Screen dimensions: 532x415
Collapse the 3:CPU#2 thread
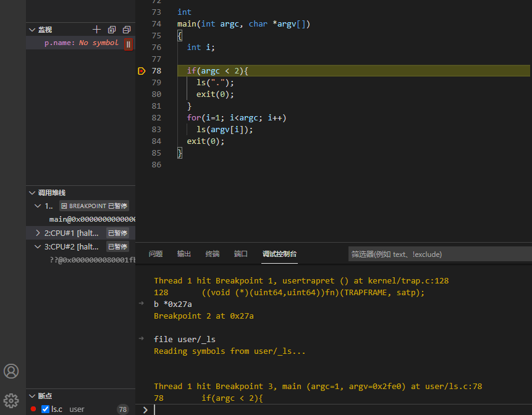(38, 246)
